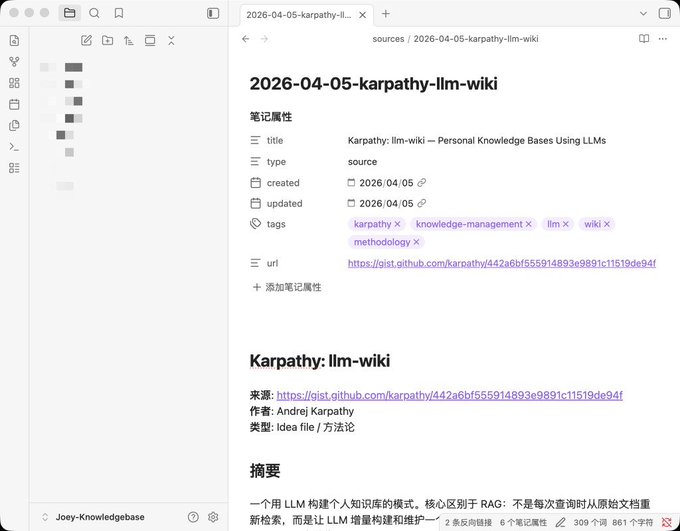Click 添加笔记属性 add property button
The width and height of the screenshot is (680, 531).
click(287, 287)
